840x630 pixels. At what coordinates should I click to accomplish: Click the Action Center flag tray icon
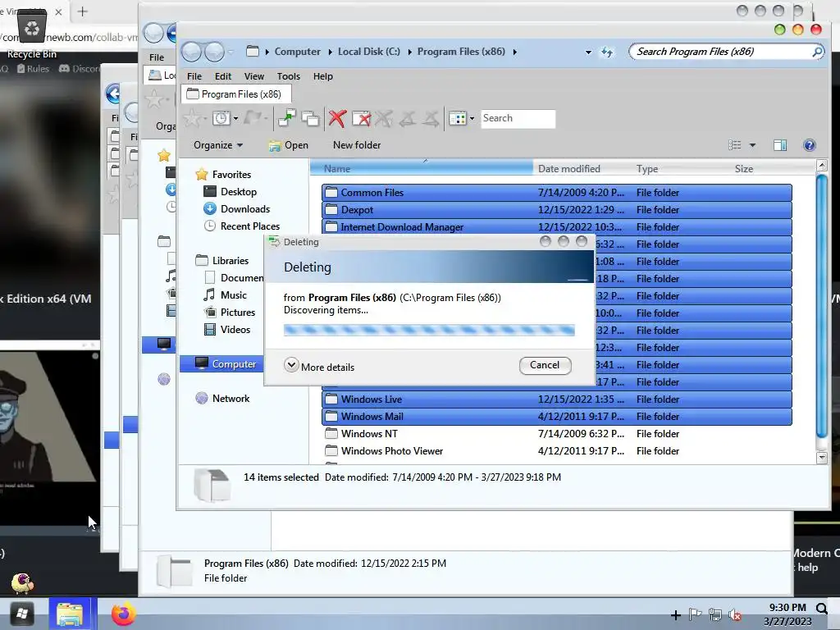point(695,614)
